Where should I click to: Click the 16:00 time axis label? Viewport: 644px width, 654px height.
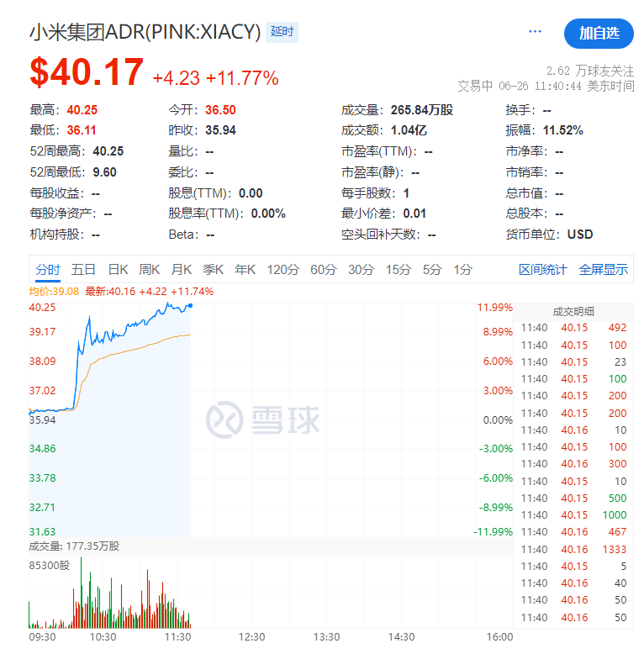[x=499, y=637]
